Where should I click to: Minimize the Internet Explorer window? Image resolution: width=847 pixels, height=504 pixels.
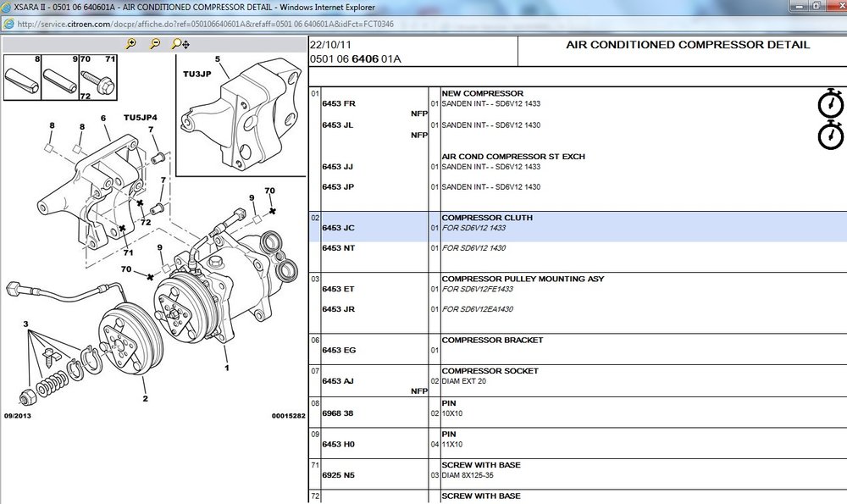click(799, 5)
